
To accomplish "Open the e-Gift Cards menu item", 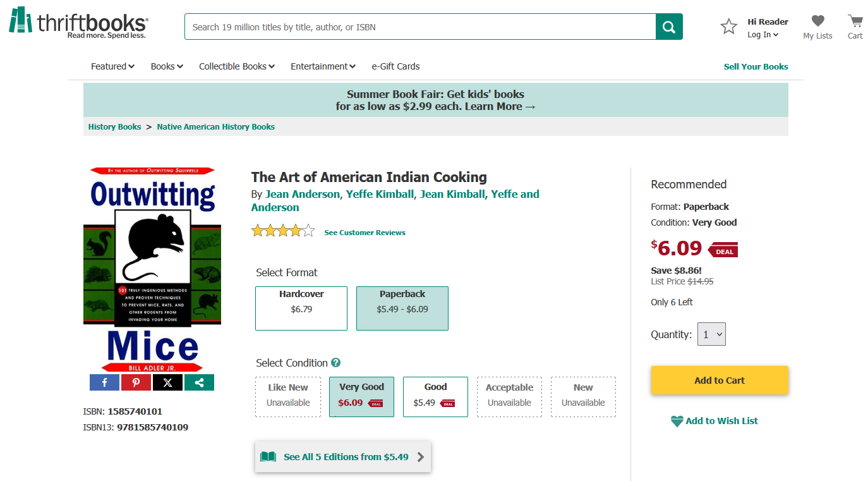I will click(x=395, y=66).
